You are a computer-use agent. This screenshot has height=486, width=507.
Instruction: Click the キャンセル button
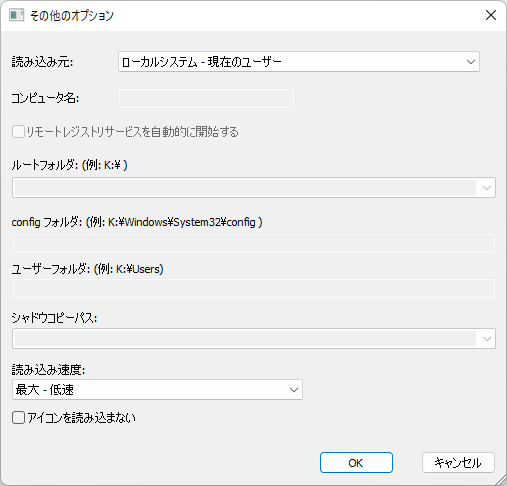pyautogui.click(x=458, y=463)
